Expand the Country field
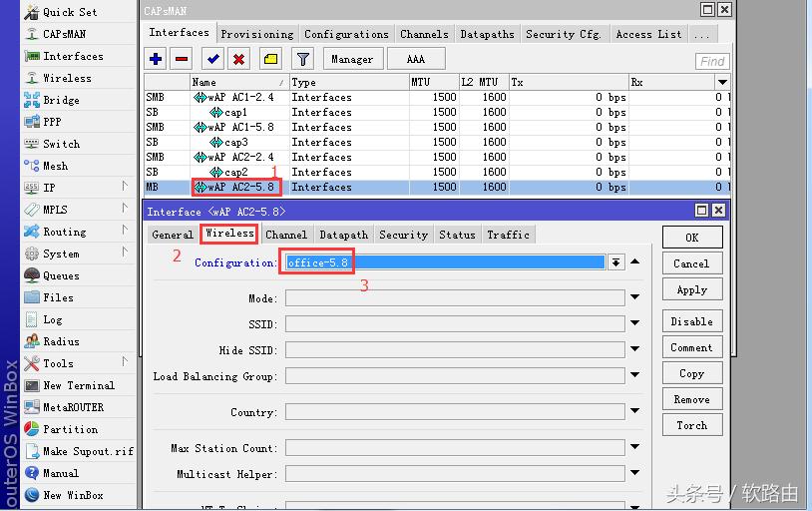 635,411
